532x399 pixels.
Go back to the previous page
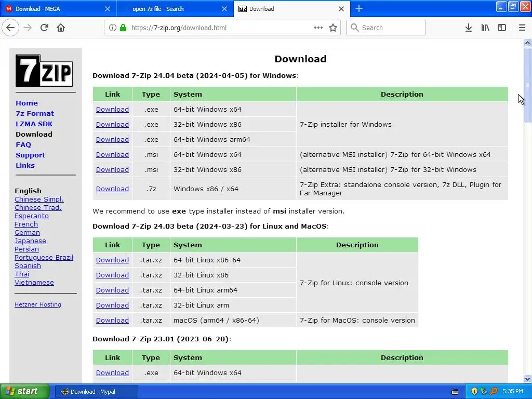pyautogui.click(x=10, y=28)
